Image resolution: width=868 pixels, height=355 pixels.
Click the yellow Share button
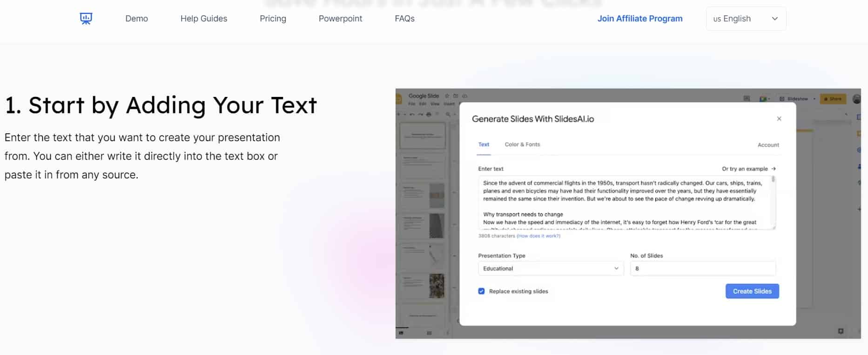833,99
